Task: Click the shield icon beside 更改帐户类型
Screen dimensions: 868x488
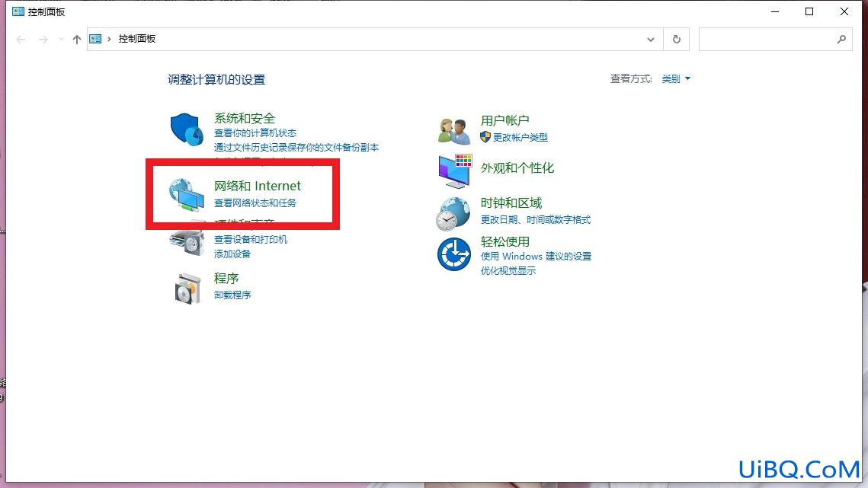Action: click(485, 137)
